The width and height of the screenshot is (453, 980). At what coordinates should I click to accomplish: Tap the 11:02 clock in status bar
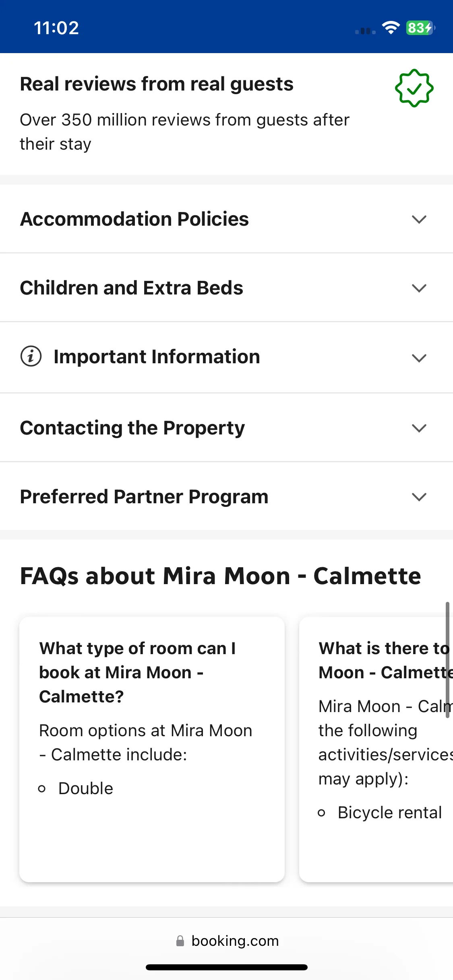[56, 28]
